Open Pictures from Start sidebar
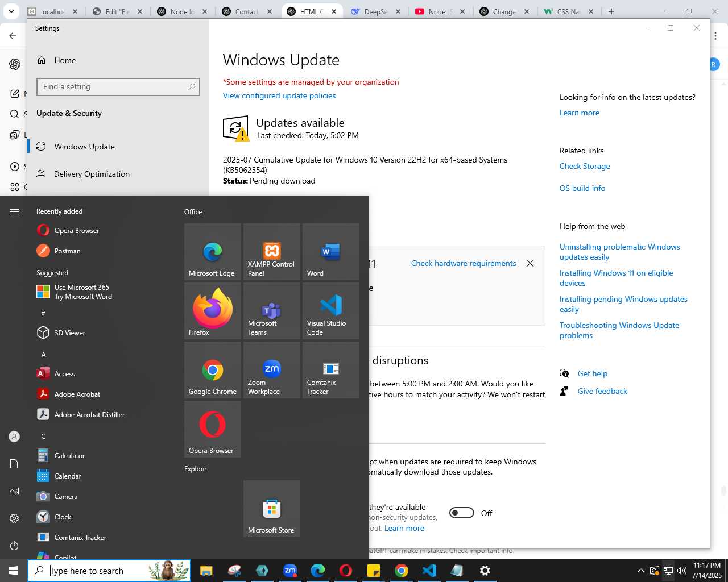The image size is (728, 582). pyautogui.click(x=14, y=491)
